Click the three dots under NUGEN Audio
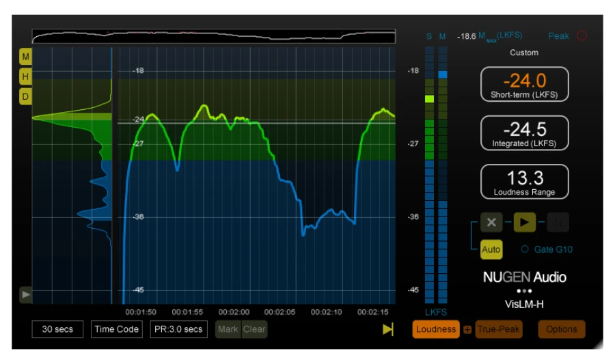 coord(524,291)
